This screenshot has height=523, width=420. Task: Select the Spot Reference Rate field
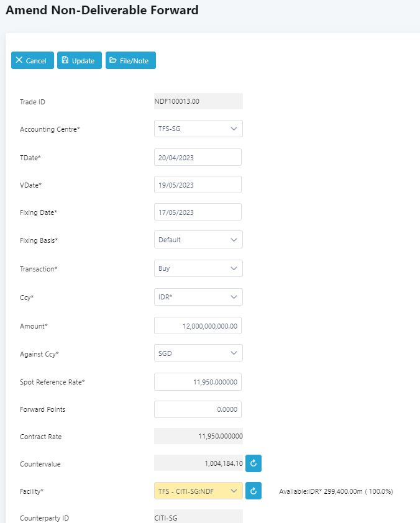point(198,381)
